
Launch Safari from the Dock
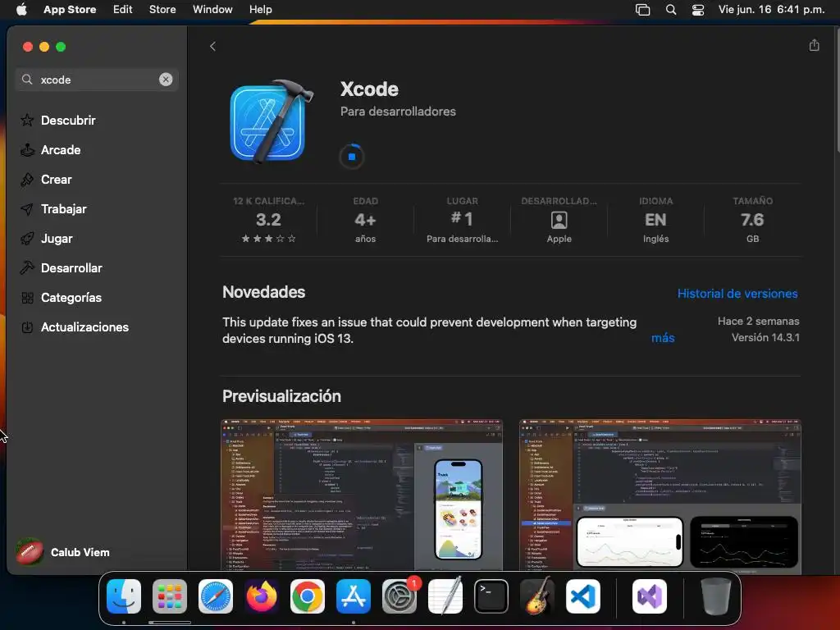(x=216, y=596)
